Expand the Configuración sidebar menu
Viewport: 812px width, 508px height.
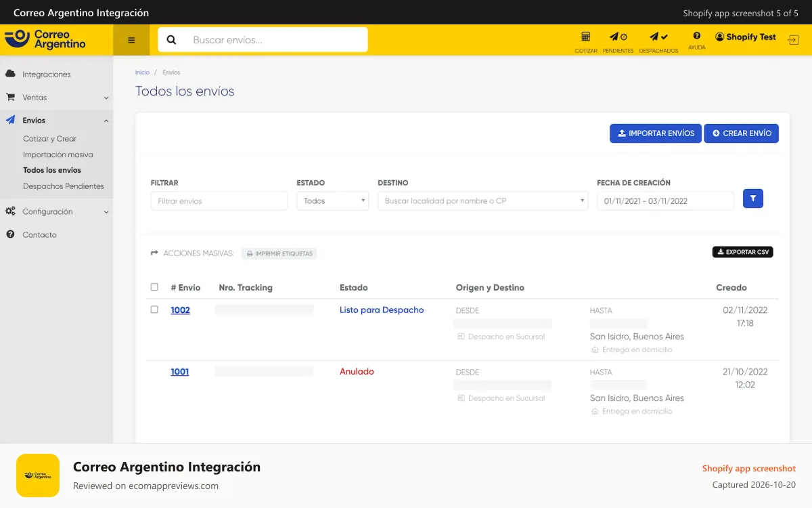pyautogui.click(x=56, y=211)
